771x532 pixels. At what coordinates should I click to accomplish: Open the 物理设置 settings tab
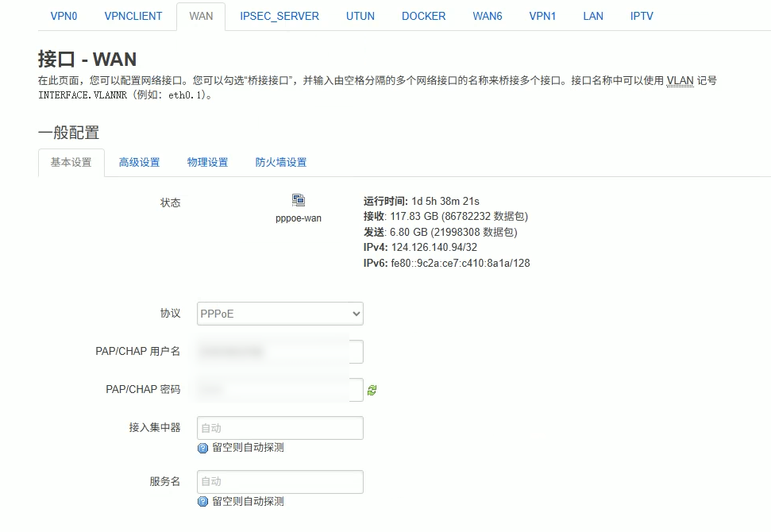[207, 161]
